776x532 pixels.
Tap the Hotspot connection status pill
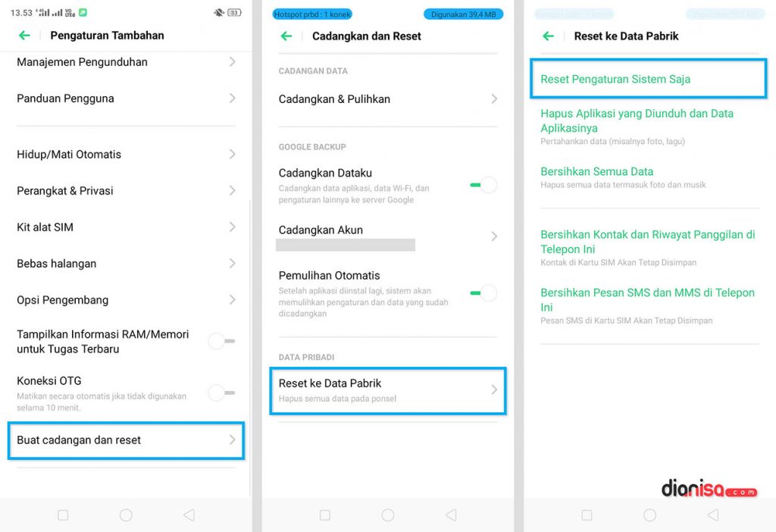point(312,14)
